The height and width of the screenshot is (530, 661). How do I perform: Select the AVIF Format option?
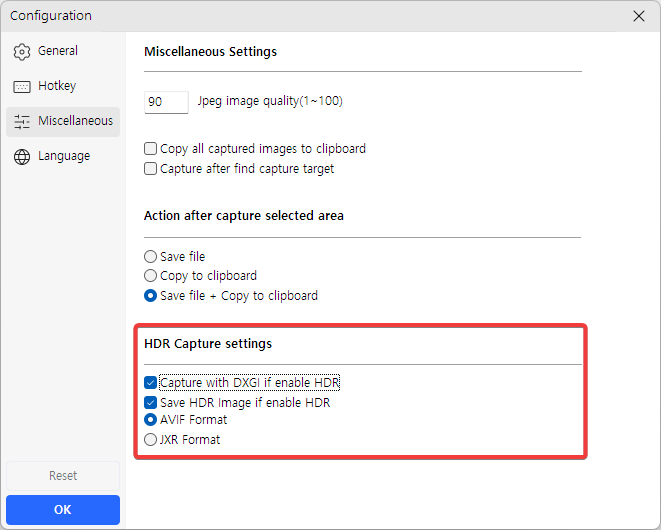[151, 420]
